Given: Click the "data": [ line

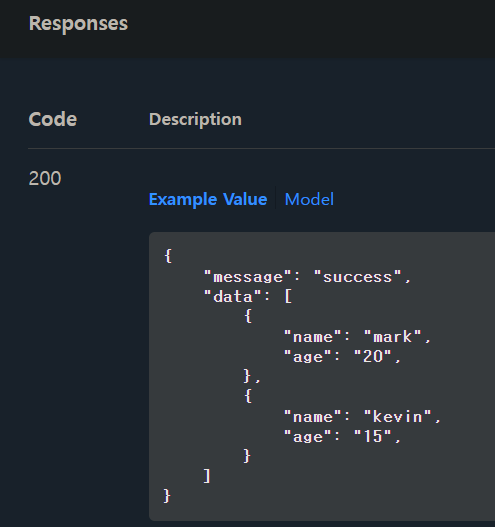Looking at the screenshot, I should (248, 296).
